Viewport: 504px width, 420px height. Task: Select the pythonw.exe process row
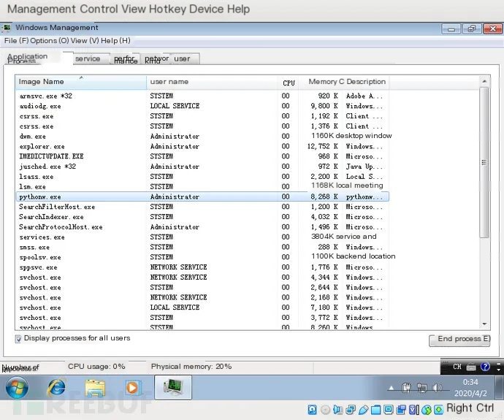click(x=202, y=196)
